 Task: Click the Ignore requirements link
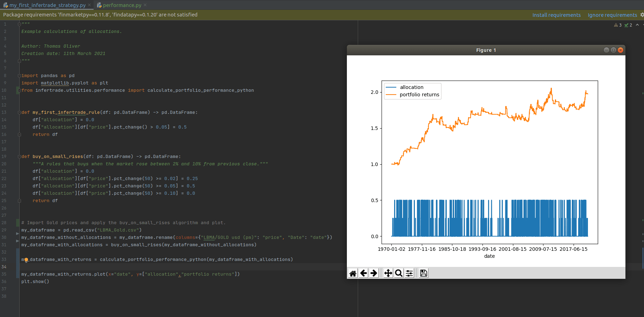612,15
